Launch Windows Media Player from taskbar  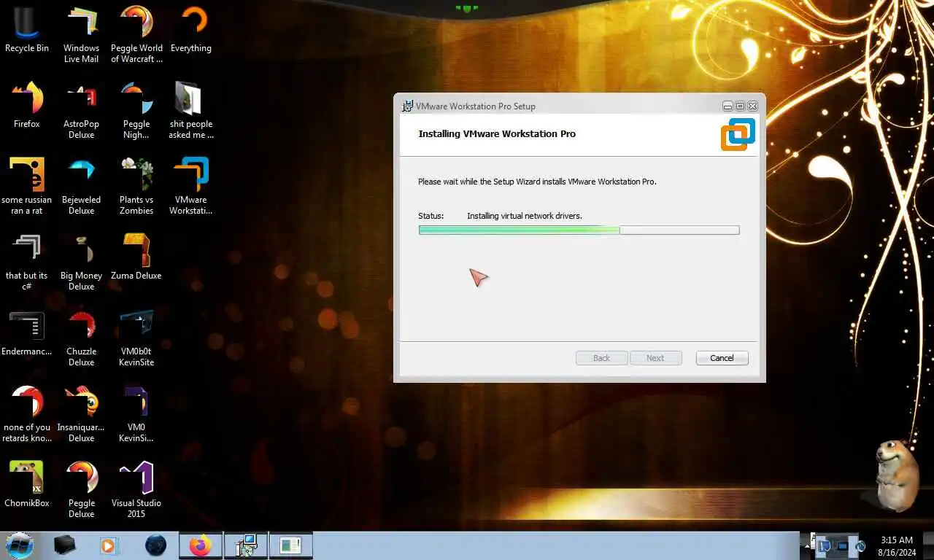(108, 545)
